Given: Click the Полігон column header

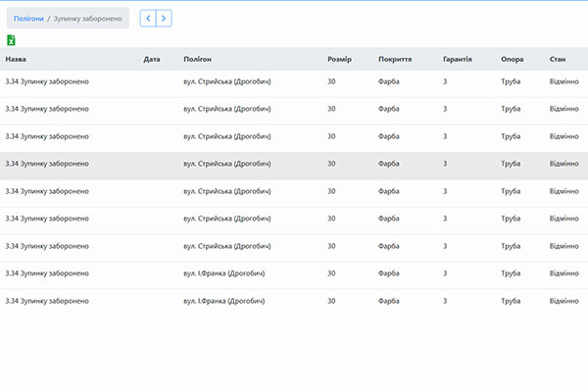Looking at the screenshot, I should (197, 59).
